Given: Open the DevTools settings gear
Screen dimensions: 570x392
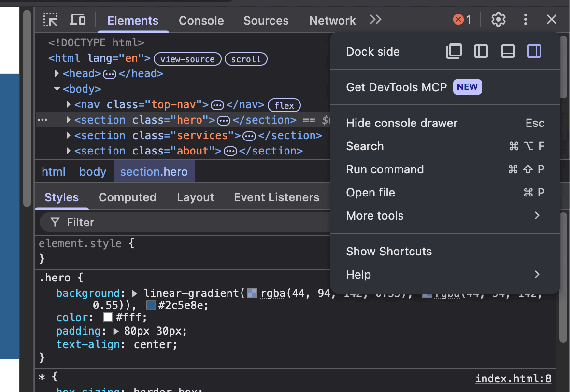Looking at the screenshot, I should coord(499,19).
